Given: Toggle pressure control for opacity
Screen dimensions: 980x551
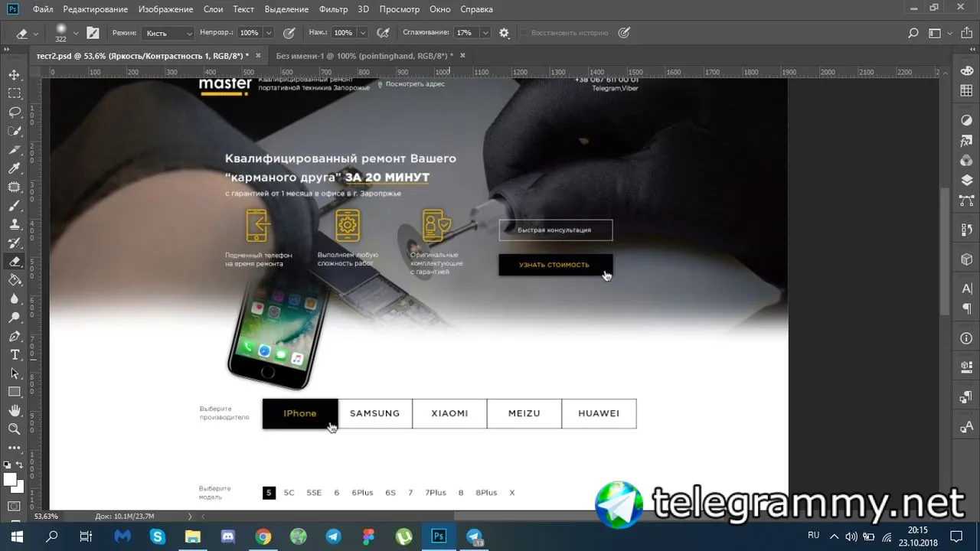Looking at the screenshot, I should [289, 33].
